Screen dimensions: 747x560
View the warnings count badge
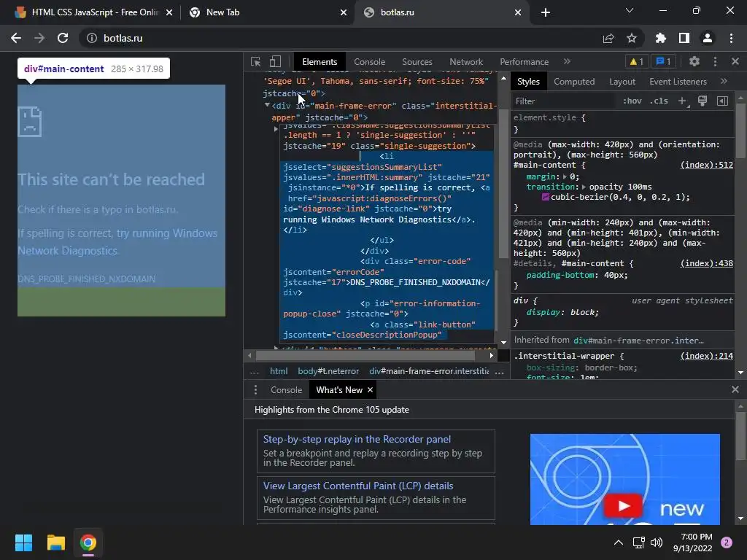tap(636, 61)
